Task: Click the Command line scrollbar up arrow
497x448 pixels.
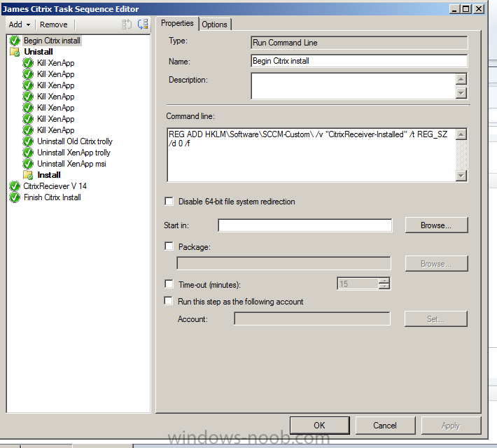Action: pos(461,134)
